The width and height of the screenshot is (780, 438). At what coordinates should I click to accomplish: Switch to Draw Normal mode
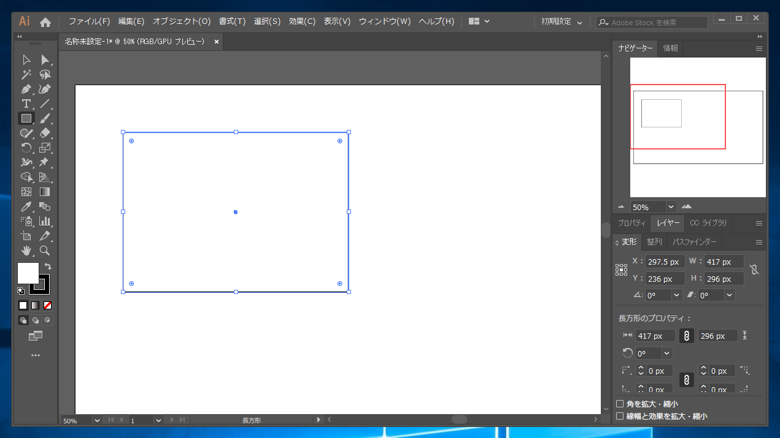coord(23,320)
